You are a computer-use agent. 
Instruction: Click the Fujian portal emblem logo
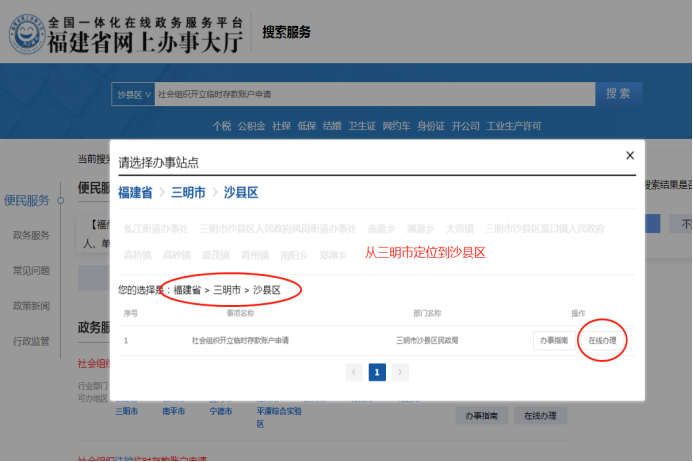point(28,33)
